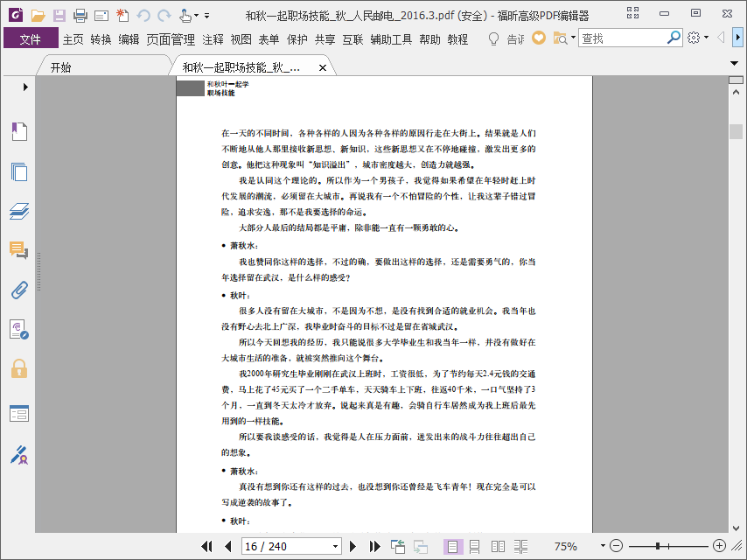
Task: Click the Open folder icon
Action: [38, 16]
